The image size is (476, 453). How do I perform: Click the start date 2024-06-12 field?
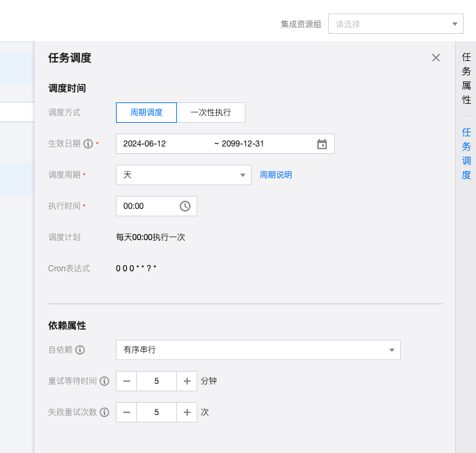pyautogui.click(x=163, y=144)
